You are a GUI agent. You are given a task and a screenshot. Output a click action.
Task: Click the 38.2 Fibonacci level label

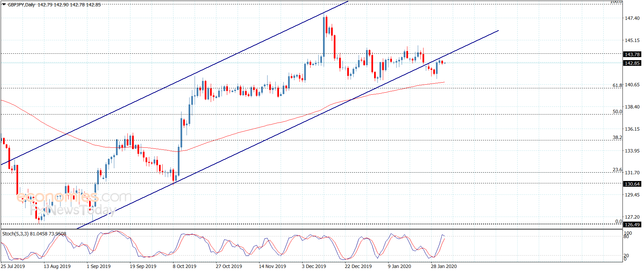click(617, 137)
